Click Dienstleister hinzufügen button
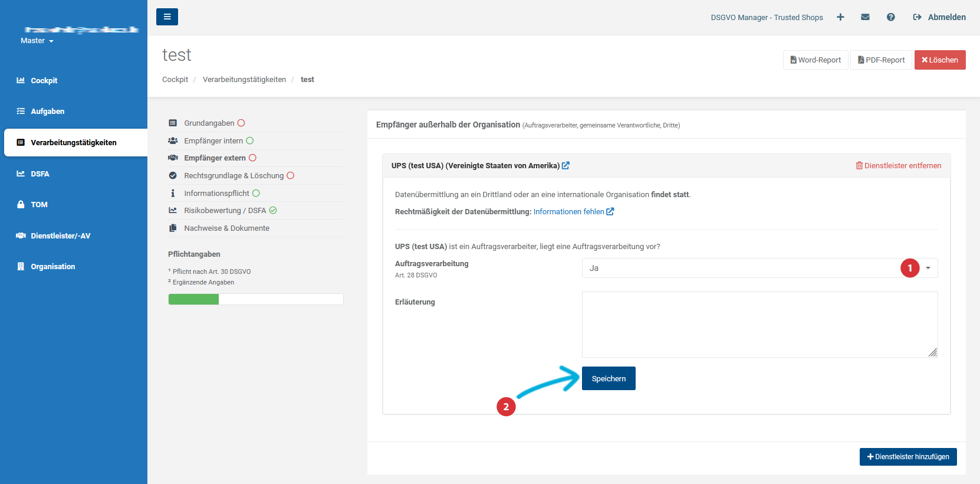 pyautogui.click(x=908, y=457)
